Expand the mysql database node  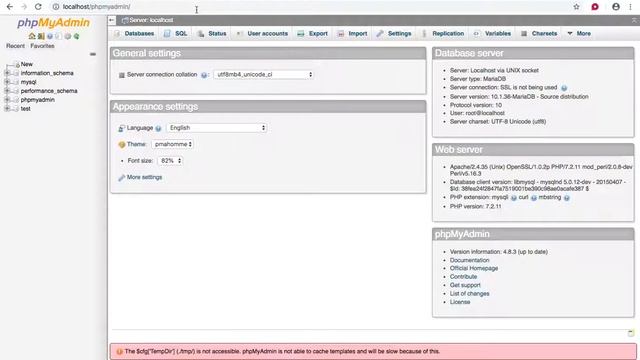(7, 82)
